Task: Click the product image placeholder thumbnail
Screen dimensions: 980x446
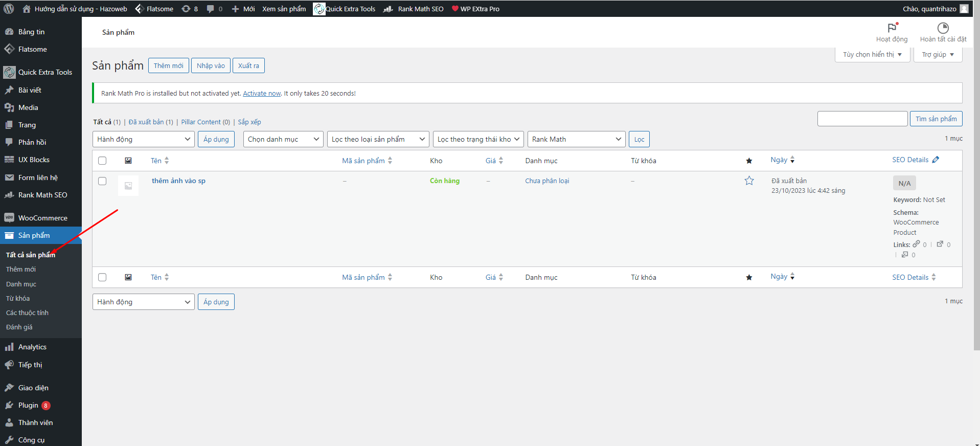Action: [x=128, y=186]
